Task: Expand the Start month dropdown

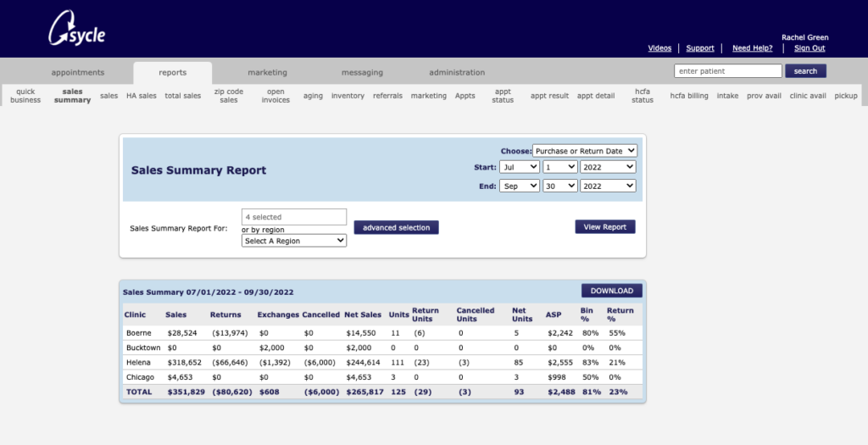Action: [520, 167]
